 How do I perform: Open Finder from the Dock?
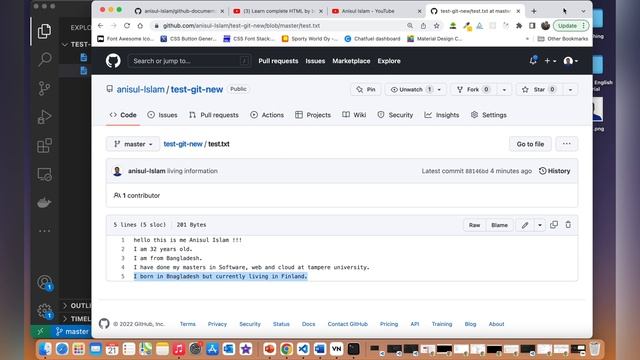45,349
